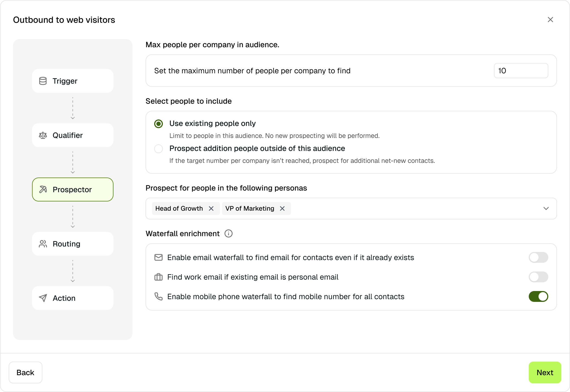570x392 pixels.
Task: Expand the personas dropdown chevron
Action: tap(546, 208)
